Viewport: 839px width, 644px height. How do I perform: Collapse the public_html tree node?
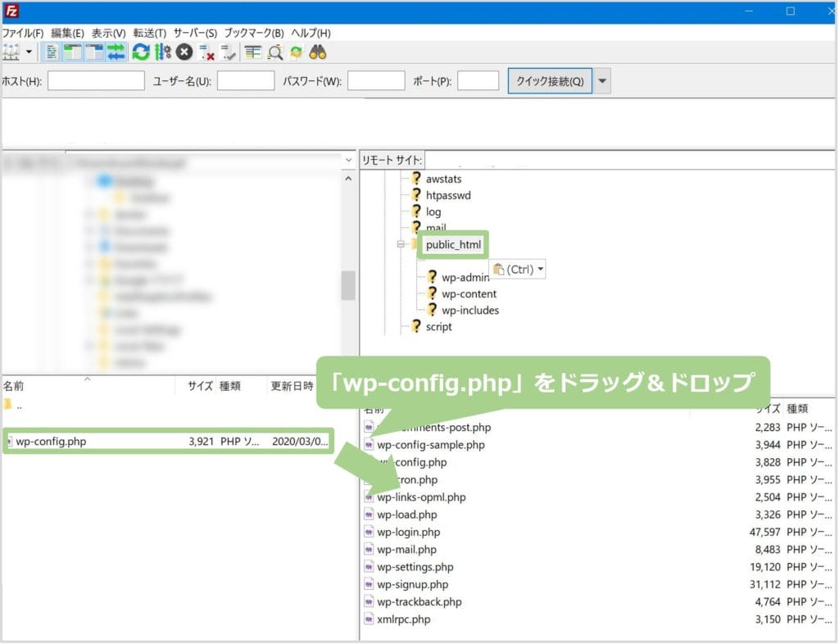click(401, 244)
